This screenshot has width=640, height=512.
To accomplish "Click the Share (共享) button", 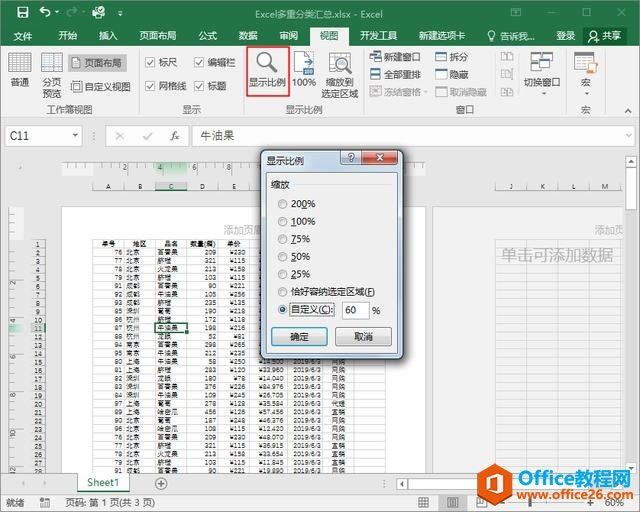I will point(605,36).
